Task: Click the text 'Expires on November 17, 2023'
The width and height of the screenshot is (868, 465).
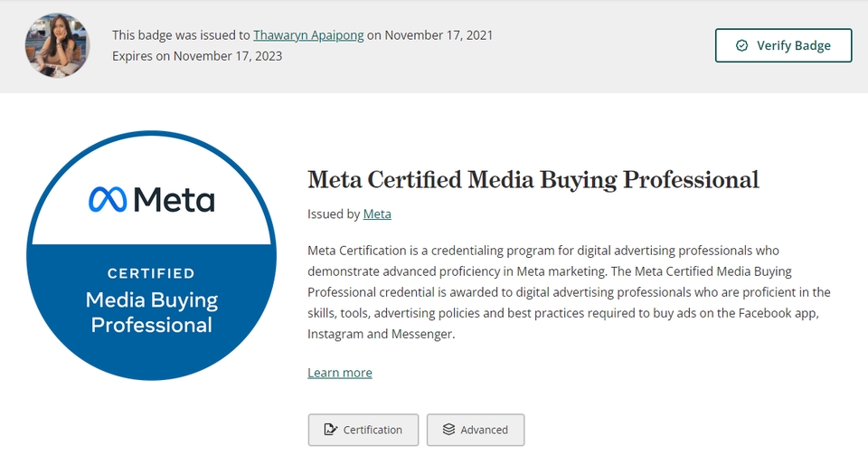Action: point(197,56)
